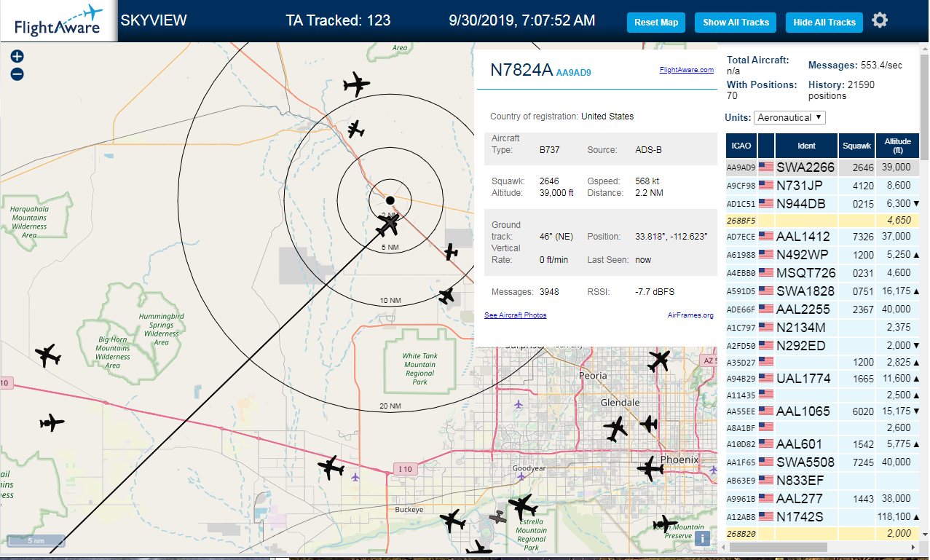Click the US flag in SWA2266 row
The height and width of the screenshot is (560, 930).
(x=766, y=167)
